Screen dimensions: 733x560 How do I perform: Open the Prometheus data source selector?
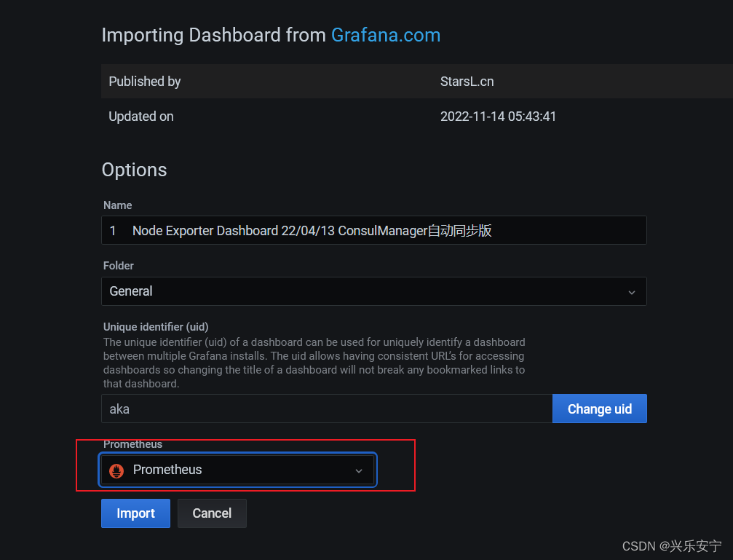(x=237, y=470)
